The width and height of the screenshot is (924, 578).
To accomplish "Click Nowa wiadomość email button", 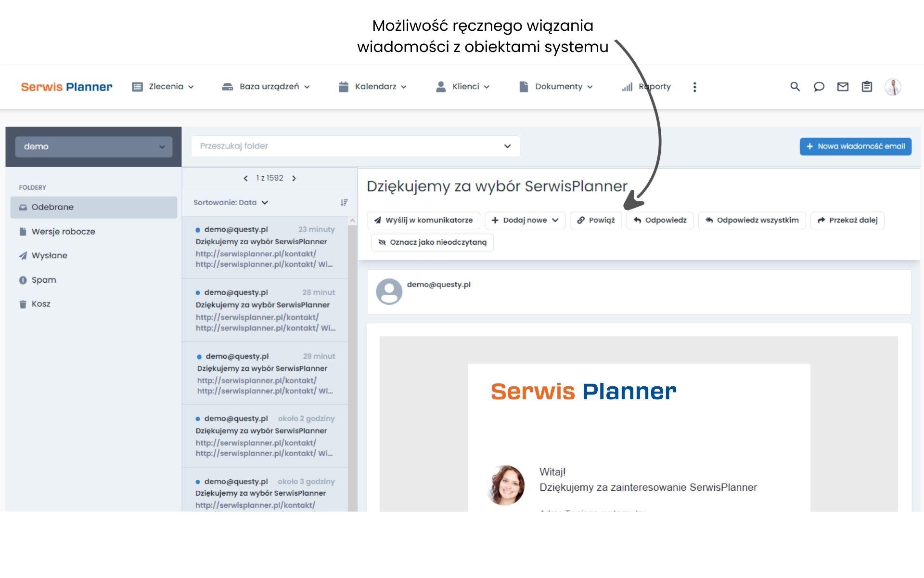I will click(855, 146).
